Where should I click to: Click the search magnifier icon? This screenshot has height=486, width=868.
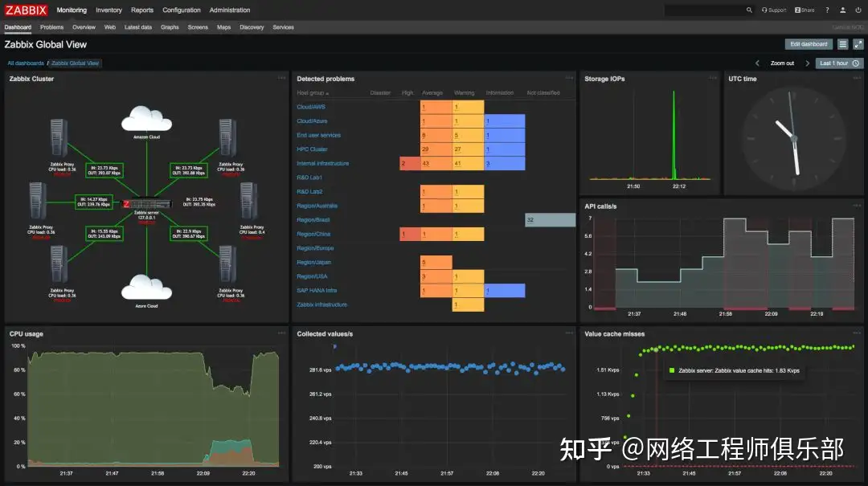point(749,10)
